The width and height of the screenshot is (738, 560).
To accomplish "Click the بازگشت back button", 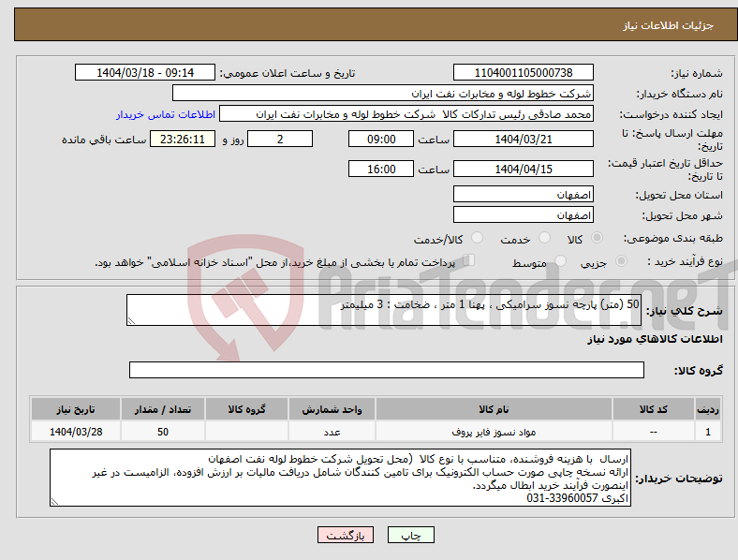I will 346,535.
